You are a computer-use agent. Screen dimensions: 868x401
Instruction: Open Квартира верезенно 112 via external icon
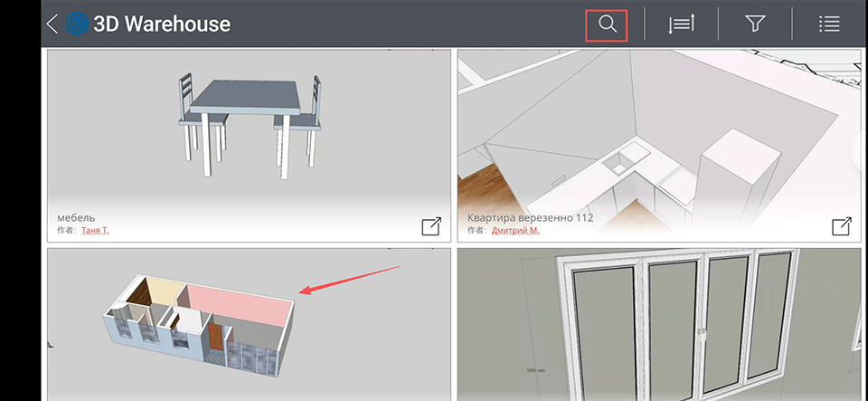tap(842, 226)
